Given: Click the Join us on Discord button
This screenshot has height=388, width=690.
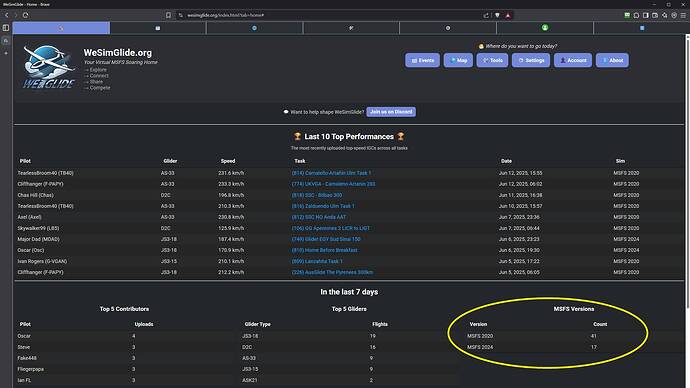Looking at the screenshot, I should coord(391,112).
